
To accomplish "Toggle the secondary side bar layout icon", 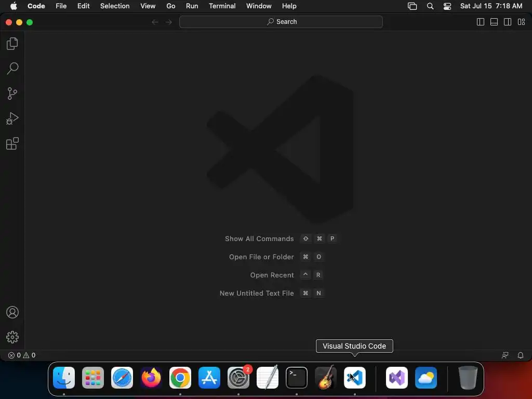I will (x=508, y=22).
